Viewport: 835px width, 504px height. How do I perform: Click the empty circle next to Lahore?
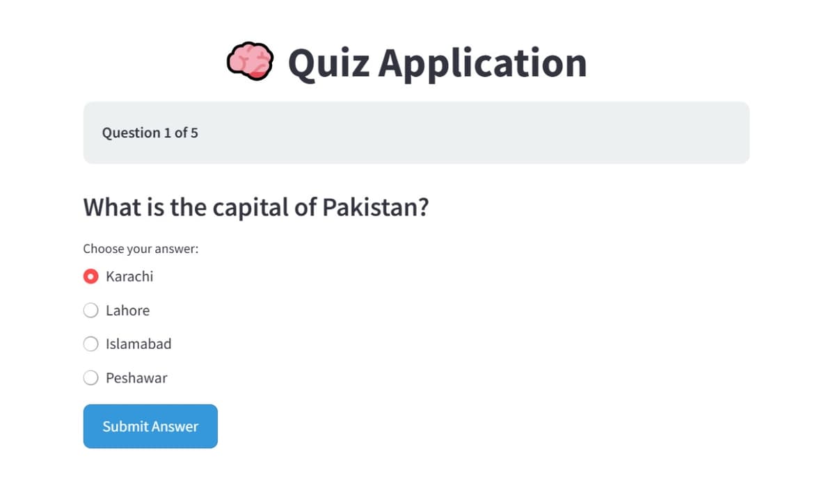pyautogui.click(x=90, y=310)
